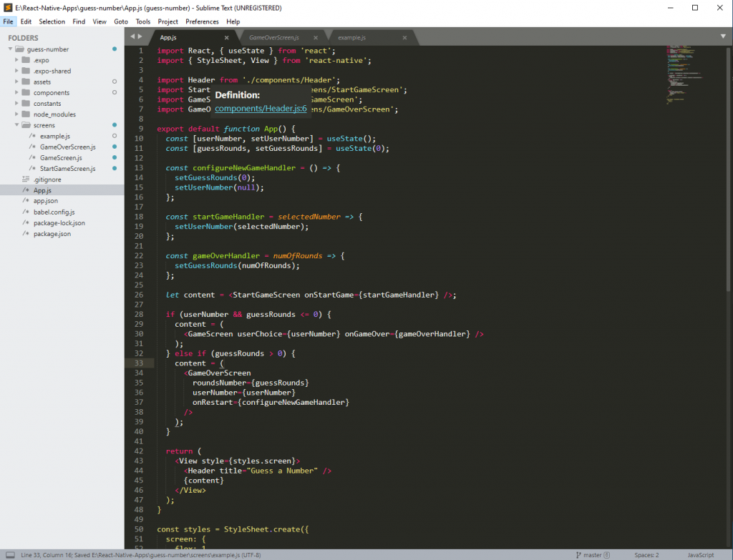Screen dimensions: 733x560
Task: Switch to the GameOverScreen.js tab
Action: coord(274,37)
